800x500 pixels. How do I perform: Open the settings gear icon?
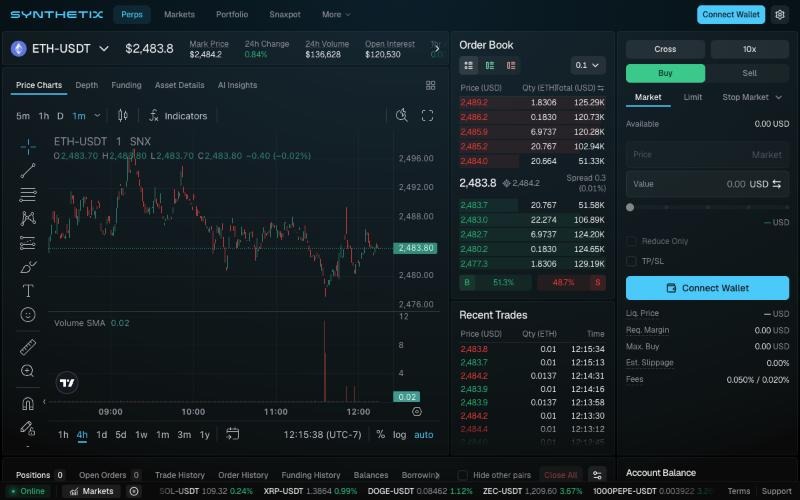pyautogui.click(x=780, y=15)
